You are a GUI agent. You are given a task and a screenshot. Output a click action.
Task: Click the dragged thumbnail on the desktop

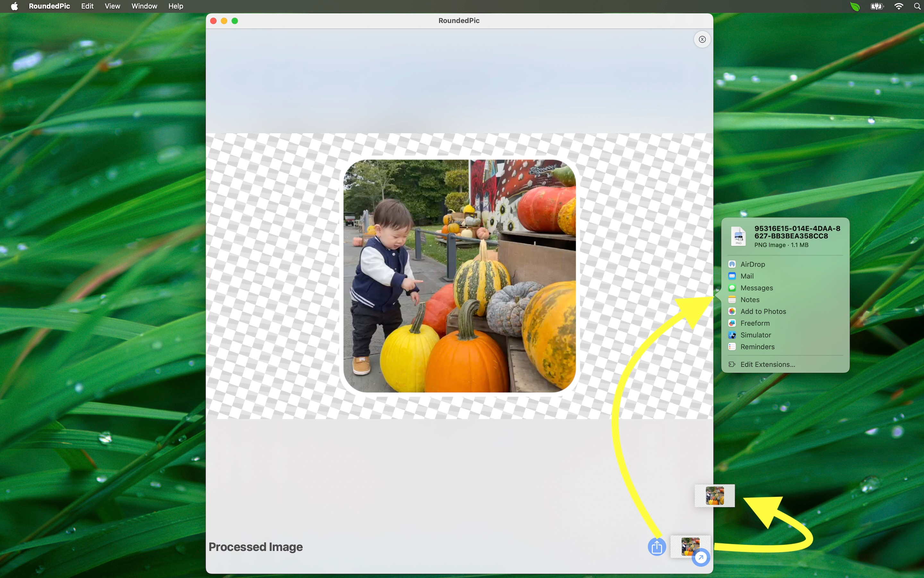coord(715,496)
